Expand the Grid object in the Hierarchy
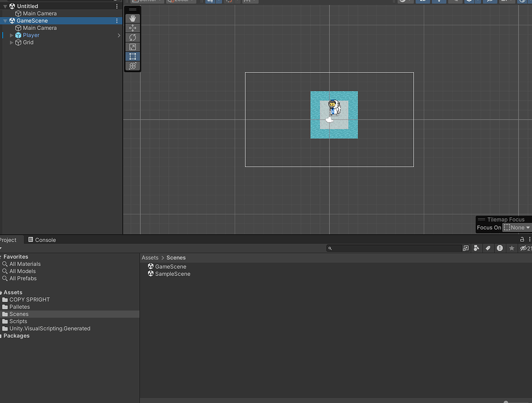The image size is (532, 403). pyautogui.click(x=10, y=42)
